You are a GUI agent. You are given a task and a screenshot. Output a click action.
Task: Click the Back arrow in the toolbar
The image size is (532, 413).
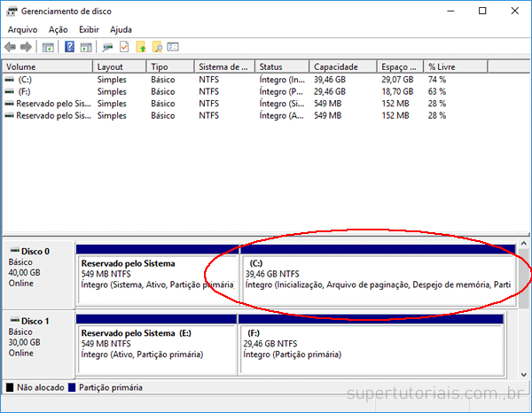click(x=10, y=47)
